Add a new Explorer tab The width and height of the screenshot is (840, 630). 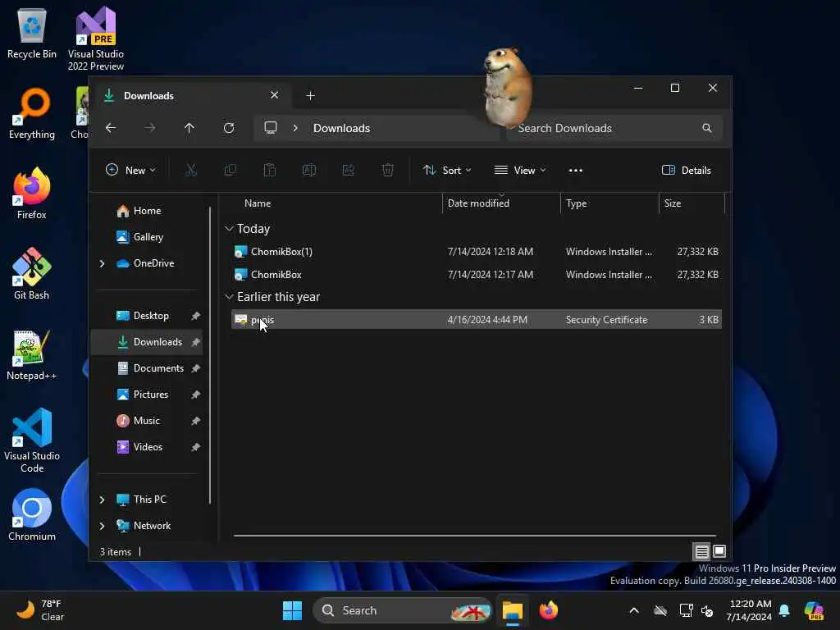[310, 95]
